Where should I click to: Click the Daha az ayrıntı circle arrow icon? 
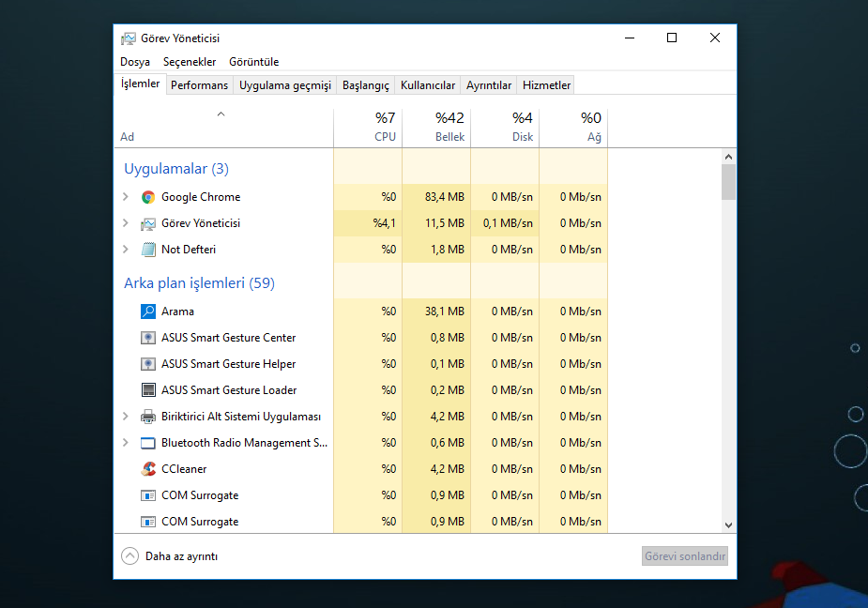tap(129, 556)
